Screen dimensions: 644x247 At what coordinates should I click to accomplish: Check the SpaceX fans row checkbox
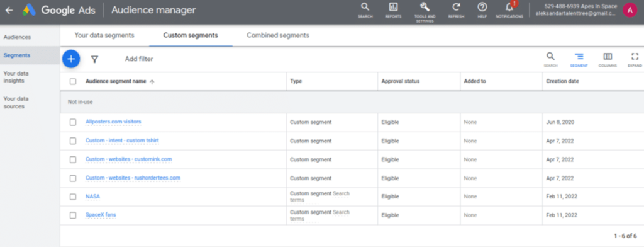point(73,215)
